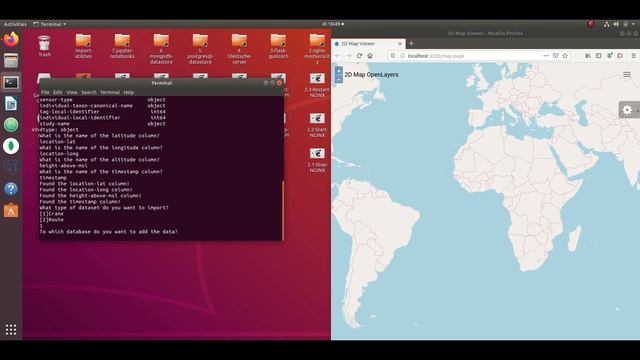Go back in Firefox

pyautogui.click(x=338, y=56)
